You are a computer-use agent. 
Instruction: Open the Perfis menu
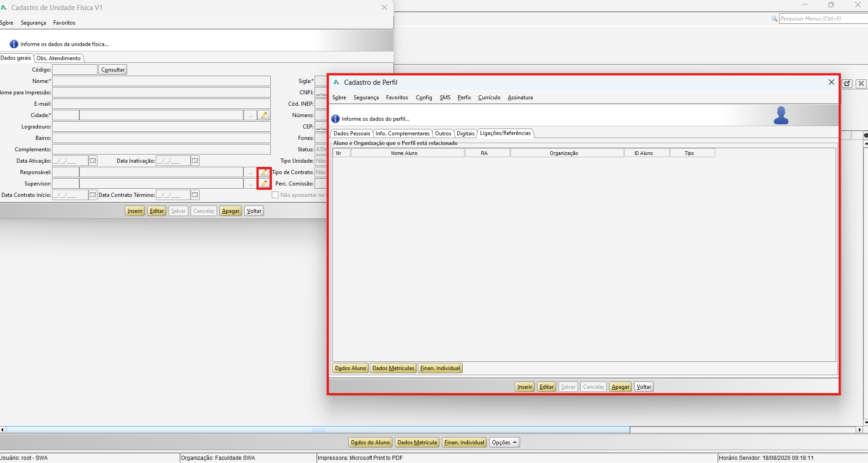click(464, 98)
